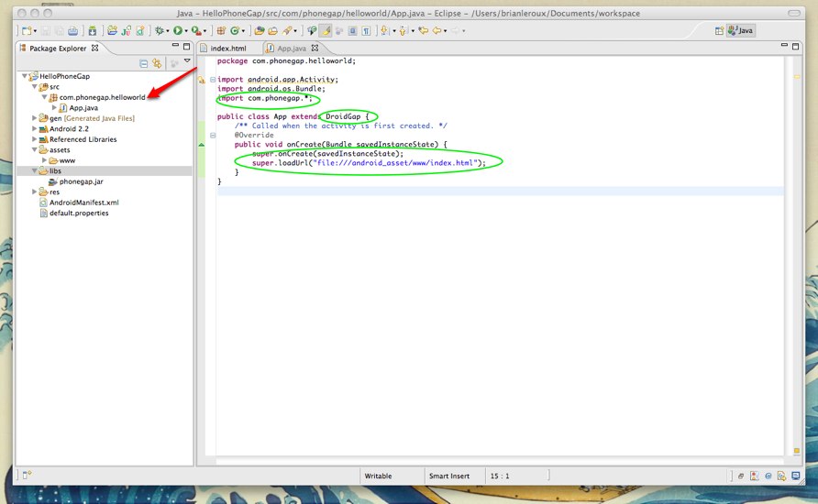Toggle the Block Selection mode icon
The image size is (818, 504).
click(353, 31)
